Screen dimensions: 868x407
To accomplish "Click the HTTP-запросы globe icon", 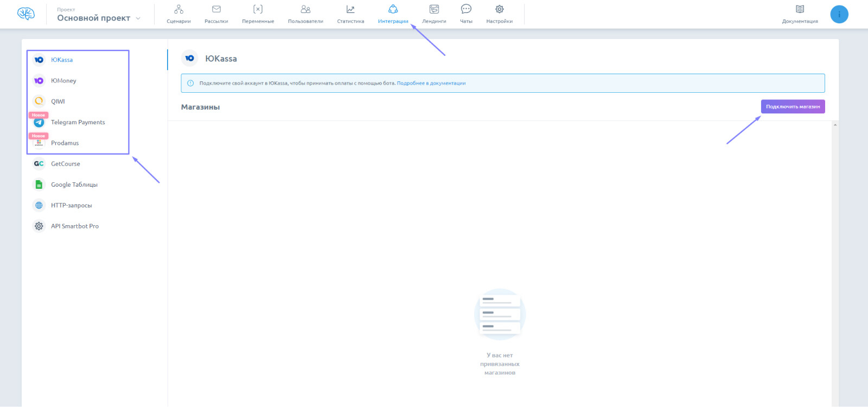I will pos(39,205).
